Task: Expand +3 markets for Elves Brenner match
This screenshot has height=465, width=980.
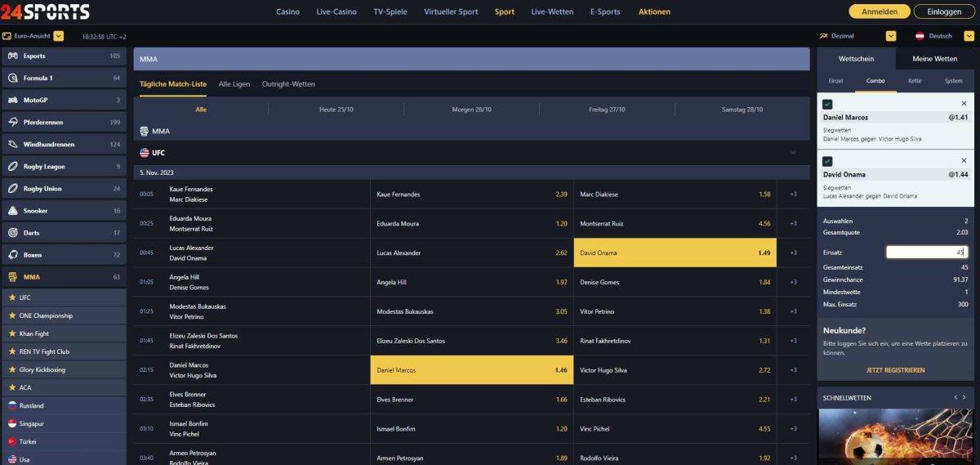Action: [793, 400]
